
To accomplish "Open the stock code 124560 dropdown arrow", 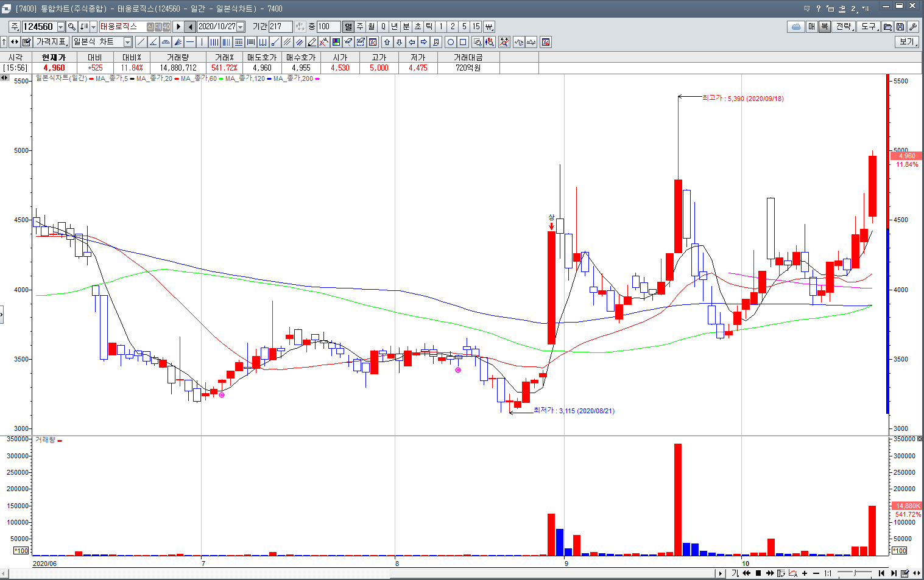I will coord(61,27).
